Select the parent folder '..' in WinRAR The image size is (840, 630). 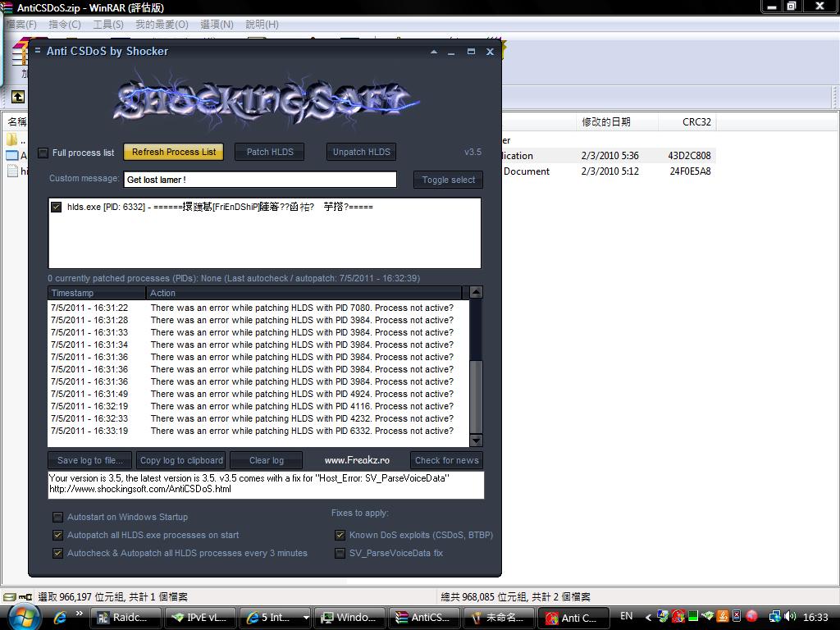[16, 140]
